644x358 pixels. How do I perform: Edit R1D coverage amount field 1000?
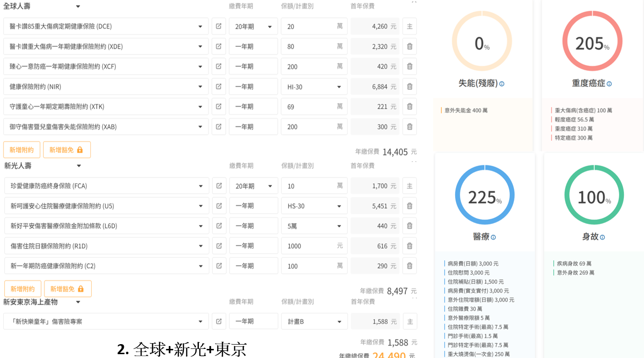point(315,246)
